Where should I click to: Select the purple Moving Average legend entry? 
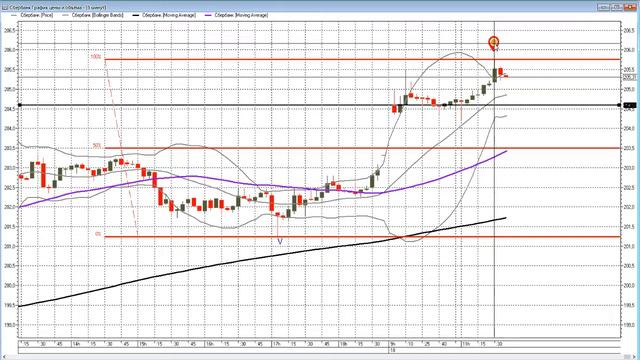(236, 15)
